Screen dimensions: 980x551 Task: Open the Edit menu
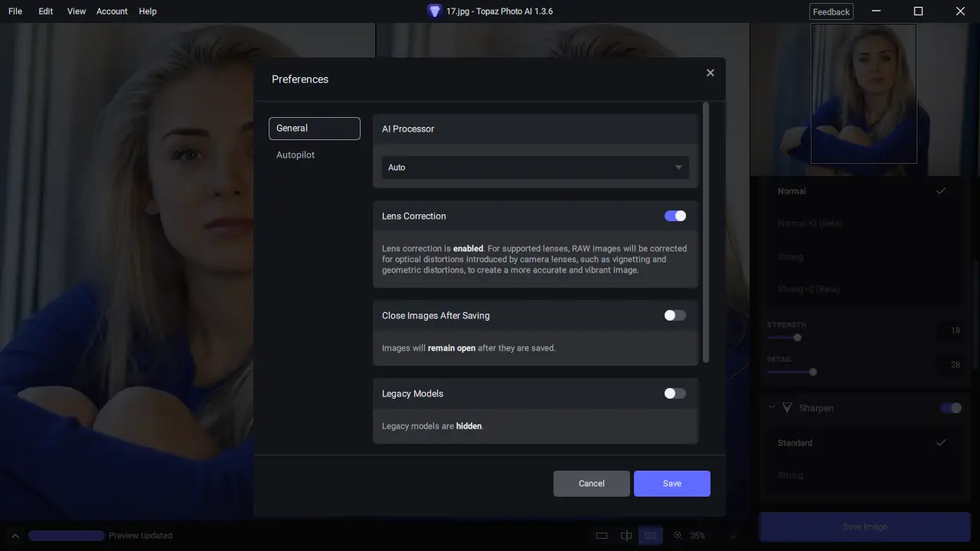(46, 11)
